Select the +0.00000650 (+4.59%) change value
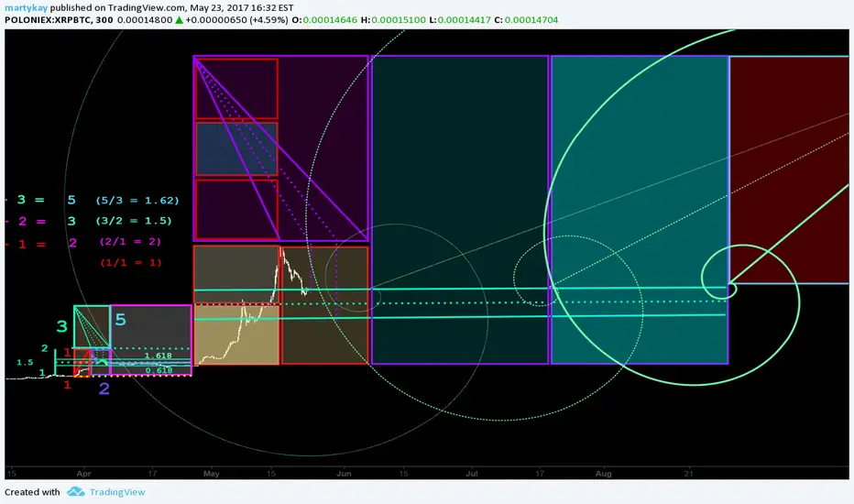This screenshot has height=504, width=854. coord(236,19)
